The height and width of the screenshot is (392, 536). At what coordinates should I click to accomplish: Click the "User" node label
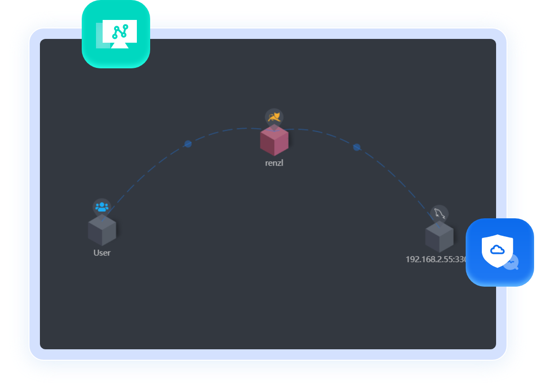tap(102, 252)
